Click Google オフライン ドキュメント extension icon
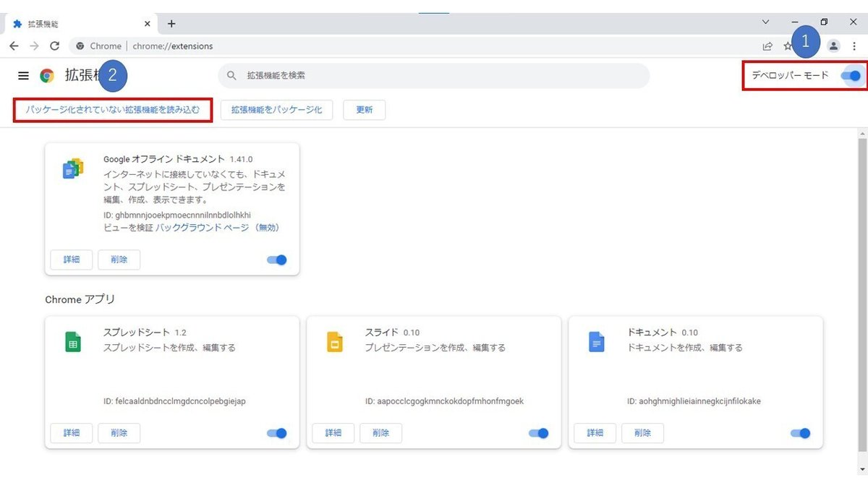Image resolution: width=868 pixels, height=488 pixels. coord(73,169)
